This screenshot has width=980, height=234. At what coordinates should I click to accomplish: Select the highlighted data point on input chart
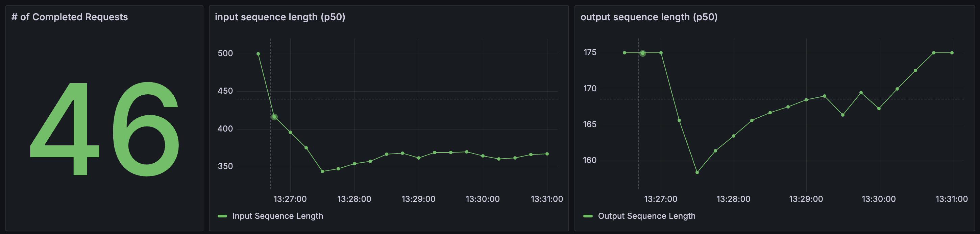[274, 117]
